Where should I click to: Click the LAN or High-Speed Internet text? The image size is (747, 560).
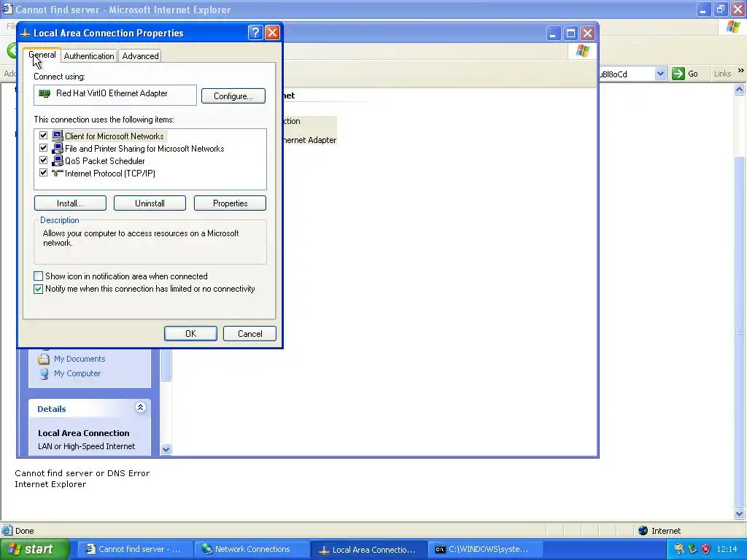[86, 447]
